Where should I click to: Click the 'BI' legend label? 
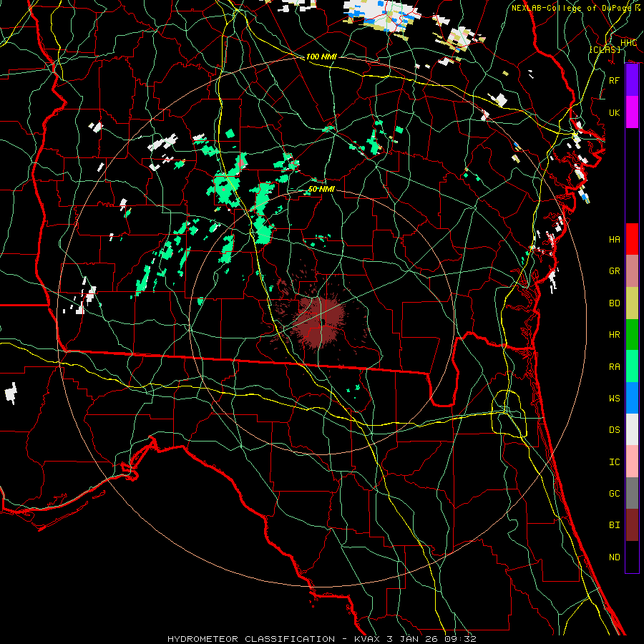pos(614,525)
